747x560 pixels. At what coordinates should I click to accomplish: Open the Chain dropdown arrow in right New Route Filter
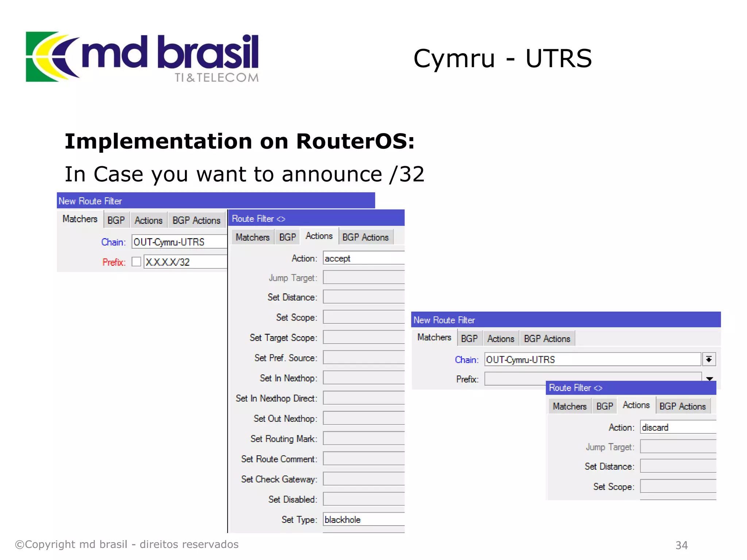(x=709, y=359)
